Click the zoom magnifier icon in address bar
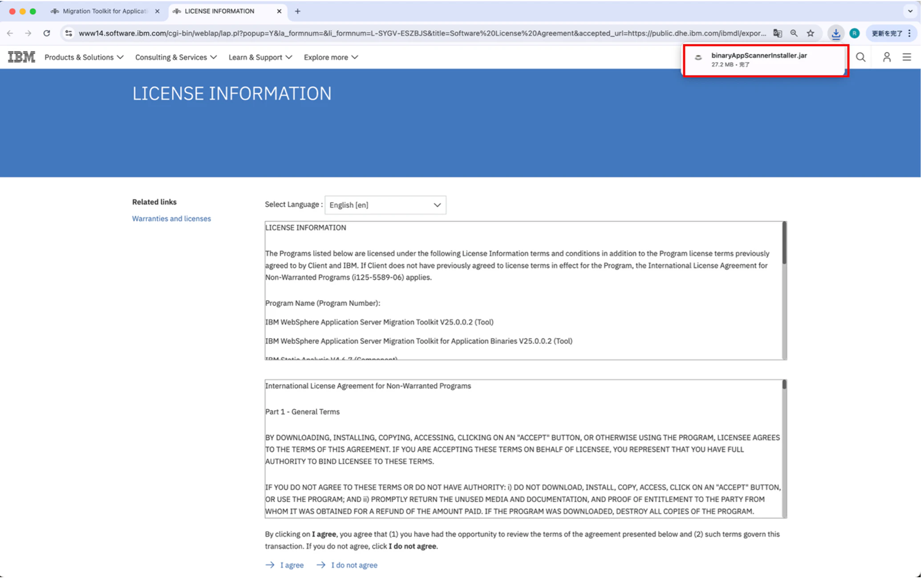 click(794, 33)
